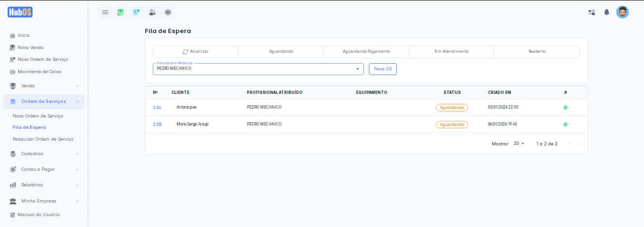Open Pesquisar Ordem de Serviço in sidebar
The height and width of the screenshot is (227, 644).
point(43,139)
